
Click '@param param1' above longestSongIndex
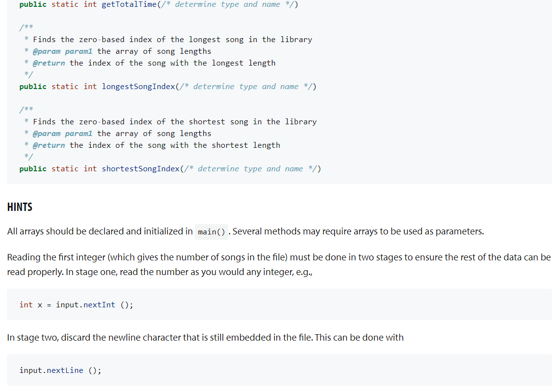click(x=62, y=51)
